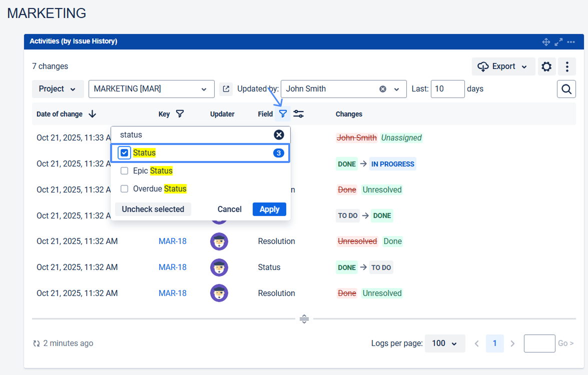Click the Key column filter icon
The height and width of the screenshot is (375, 588).
[180, 114]
